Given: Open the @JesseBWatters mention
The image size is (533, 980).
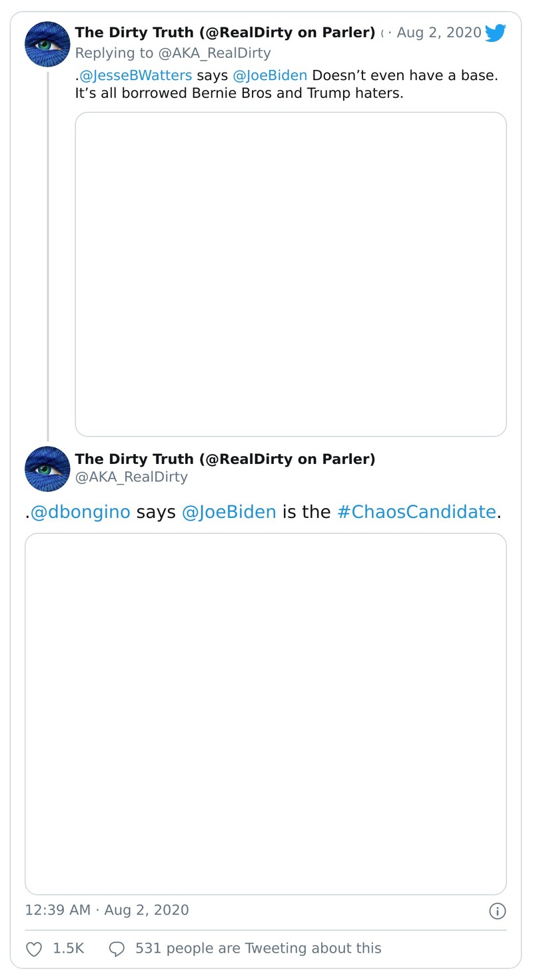Looking at the screenshot, I should (x=135, y=75).
